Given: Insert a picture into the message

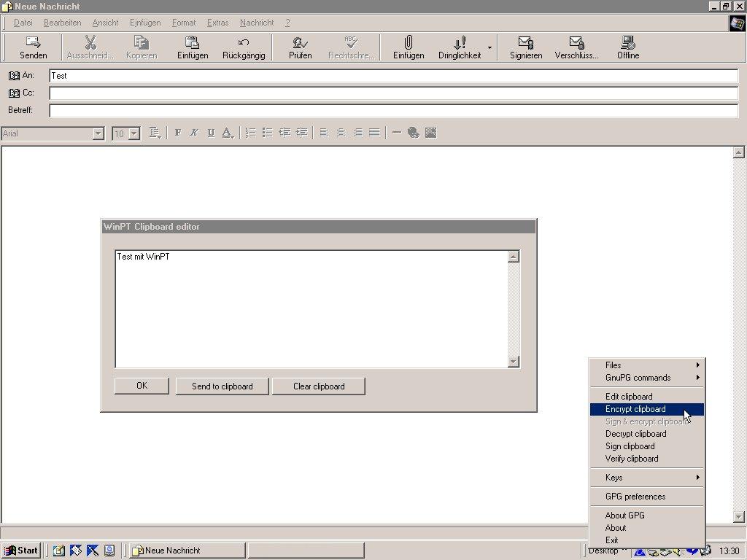Looking at the screenshot, I should (430, 133).
